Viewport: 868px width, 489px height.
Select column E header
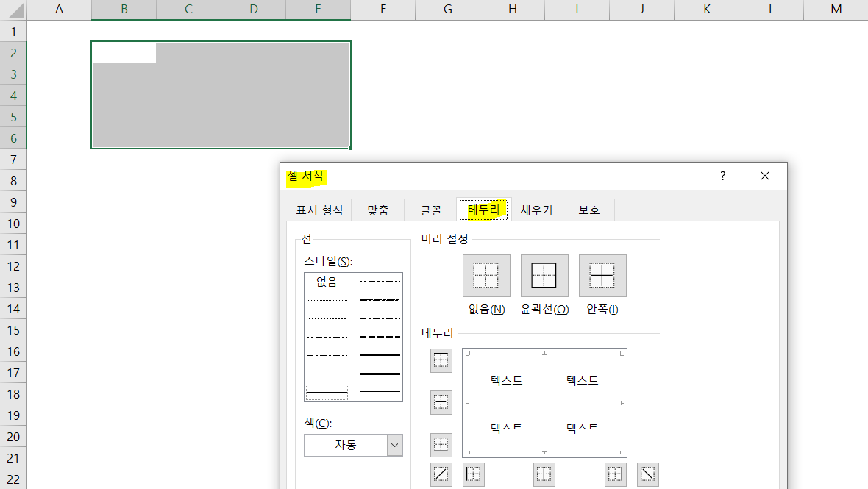[319, 10]
